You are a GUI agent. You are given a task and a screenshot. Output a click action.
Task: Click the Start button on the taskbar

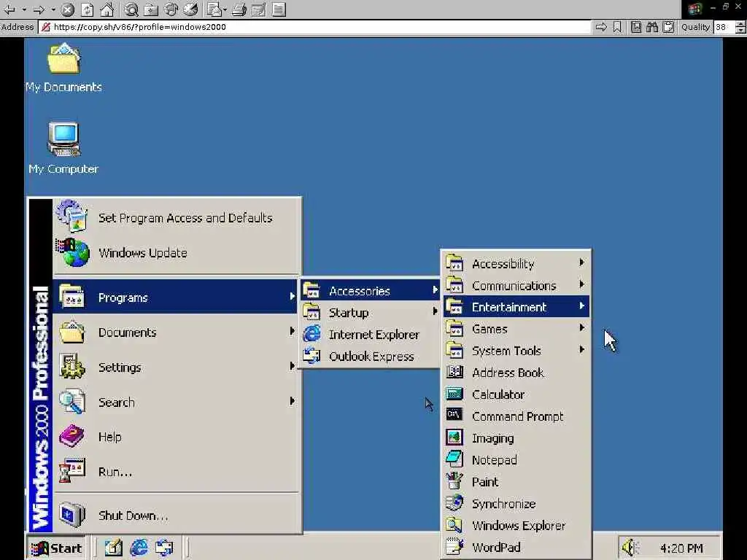pos(56,548)
